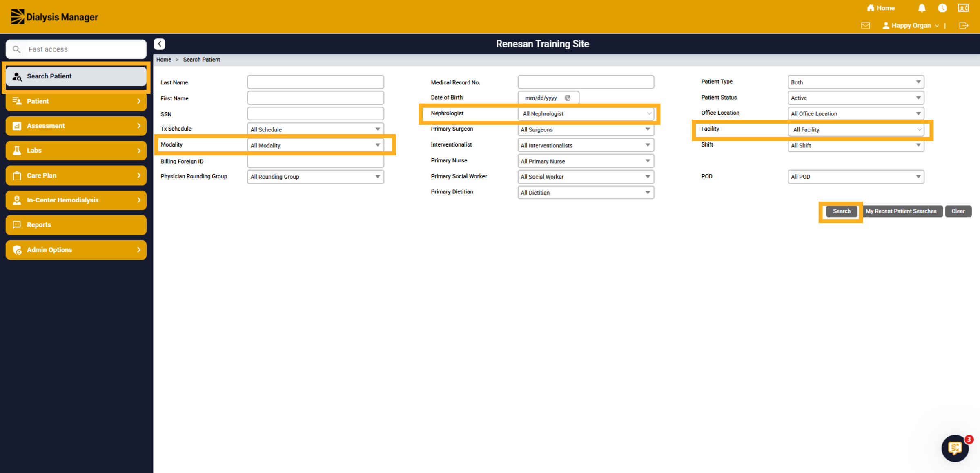Open the clock history icon
The height and width of the screenshot is (473, 980).
[x=942, y=8]
